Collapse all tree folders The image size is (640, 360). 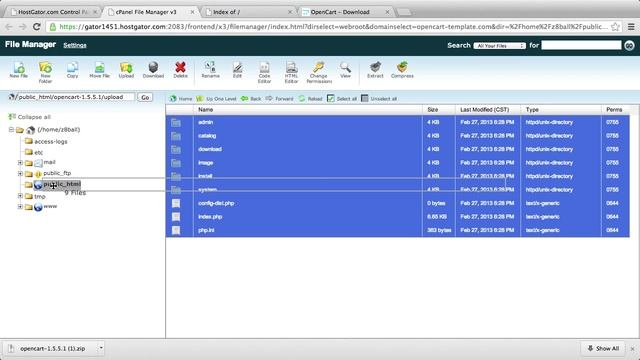pyautogui.click(x=29, y=117)
